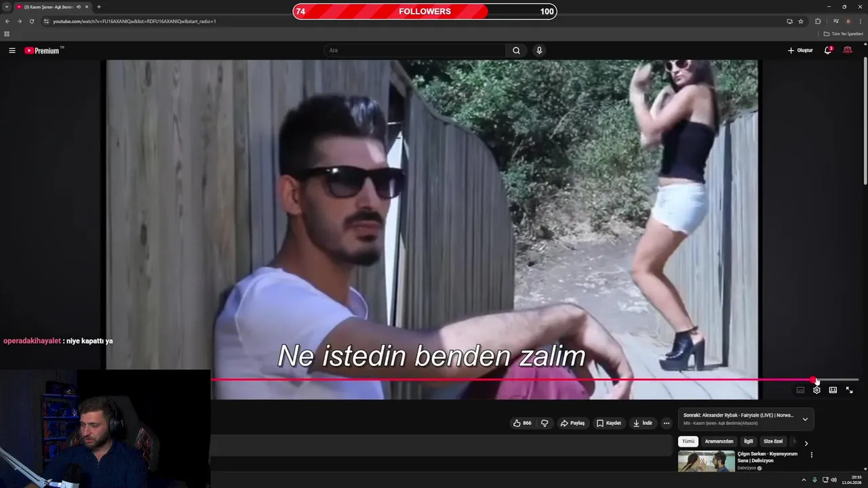Show hidden system tray icons

(804, 480)
